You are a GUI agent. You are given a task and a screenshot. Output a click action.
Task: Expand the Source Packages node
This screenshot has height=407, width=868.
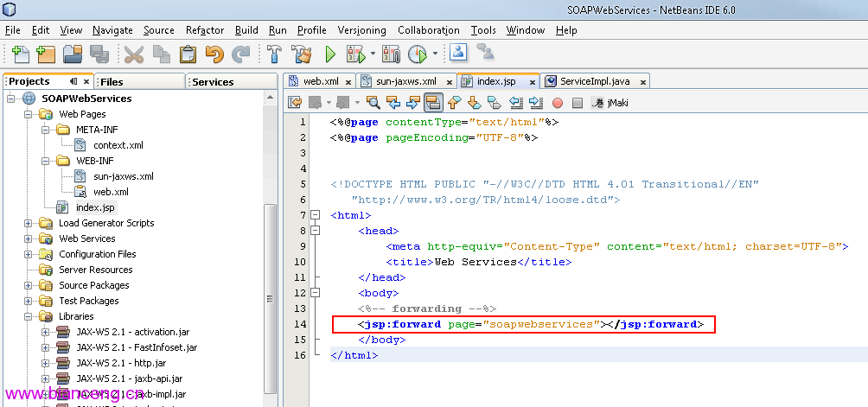coord(29,285)
